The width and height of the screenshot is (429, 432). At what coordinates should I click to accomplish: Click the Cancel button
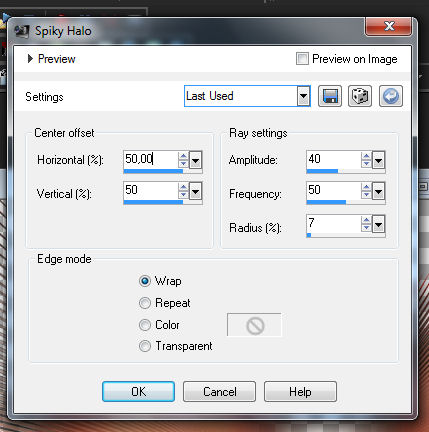coord(220,392)
